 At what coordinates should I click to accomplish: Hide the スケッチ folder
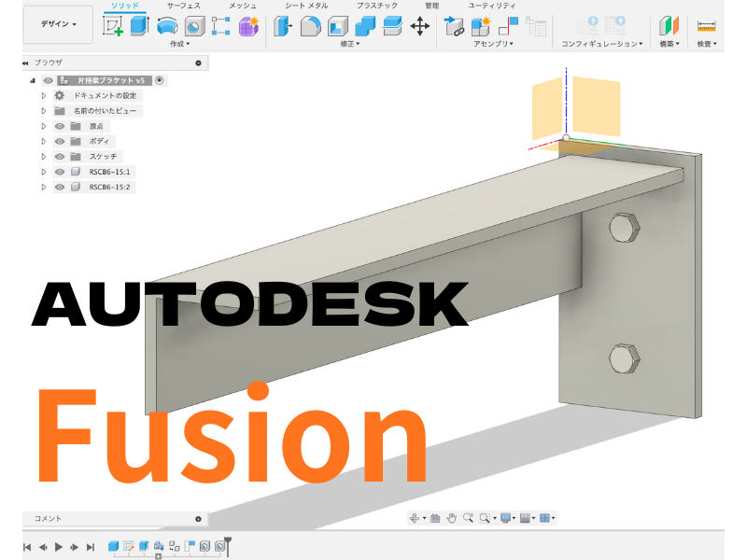click(59, 156)
